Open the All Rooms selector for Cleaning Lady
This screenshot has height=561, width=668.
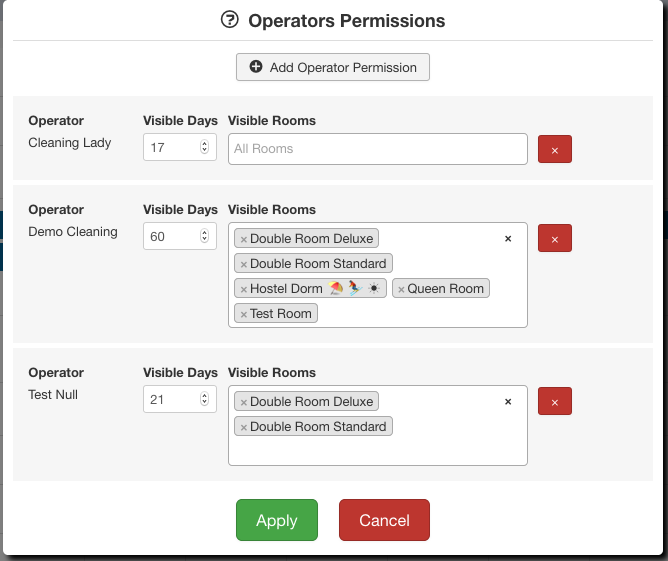coord(377,149)
